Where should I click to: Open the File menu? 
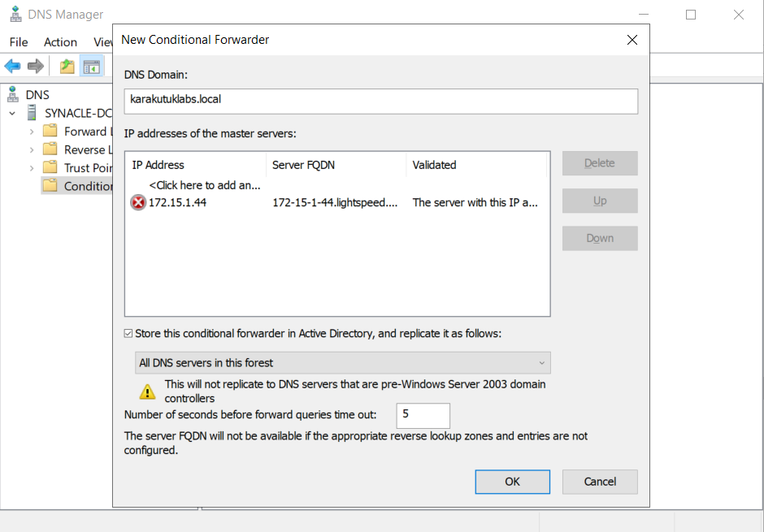pyautogui.click(x=19, y=42)
